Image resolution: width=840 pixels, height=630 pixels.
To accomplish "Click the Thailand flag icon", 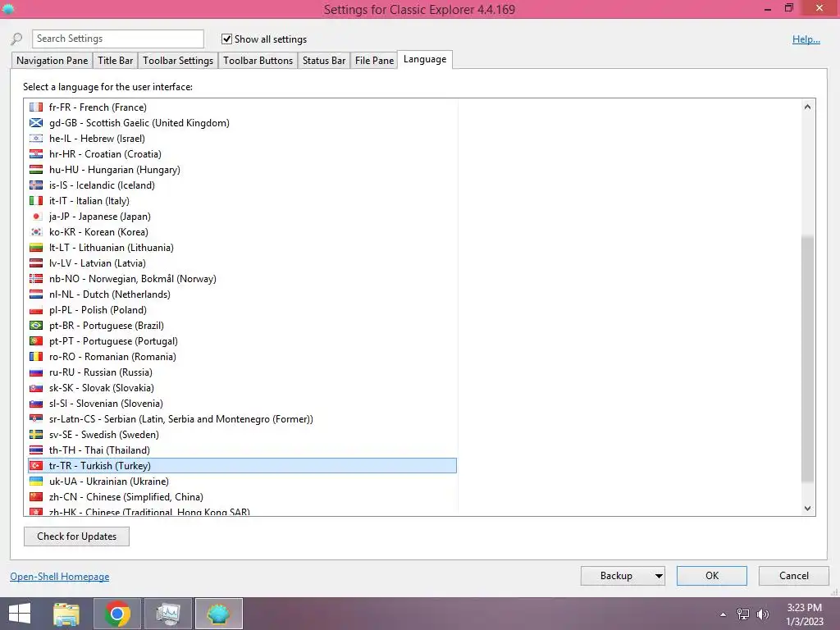I will (36, 450).
